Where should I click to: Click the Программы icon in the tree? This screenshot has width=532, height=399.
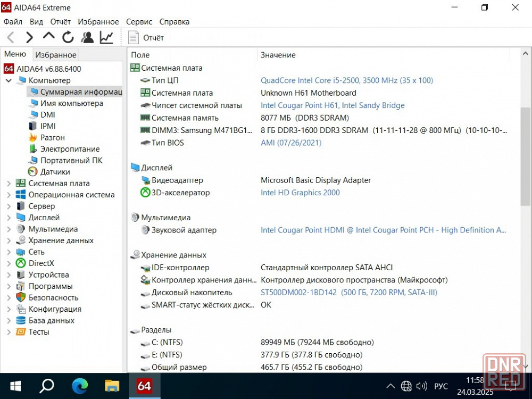click(21, 286)
